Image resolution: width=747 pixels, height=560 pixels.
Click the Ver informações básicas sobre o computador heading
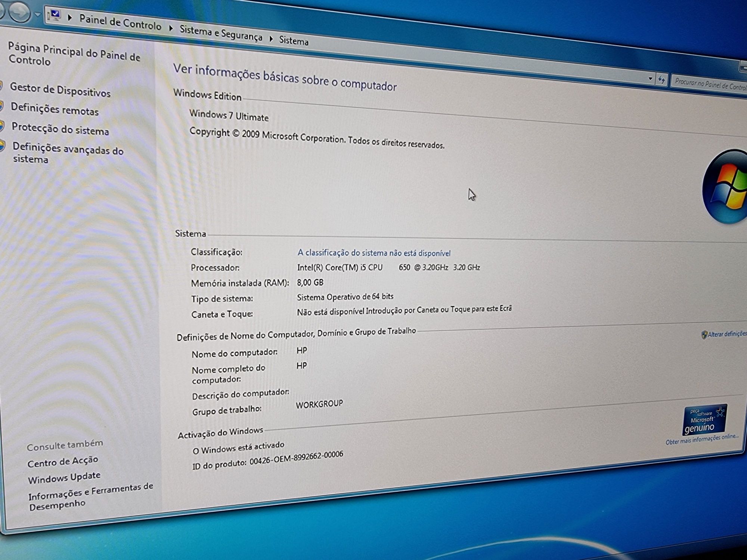pos(285,78)
